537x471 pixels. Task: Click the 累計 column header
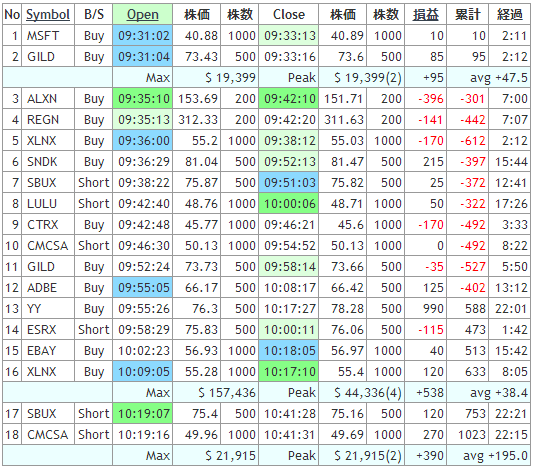(x=468, y=15)
